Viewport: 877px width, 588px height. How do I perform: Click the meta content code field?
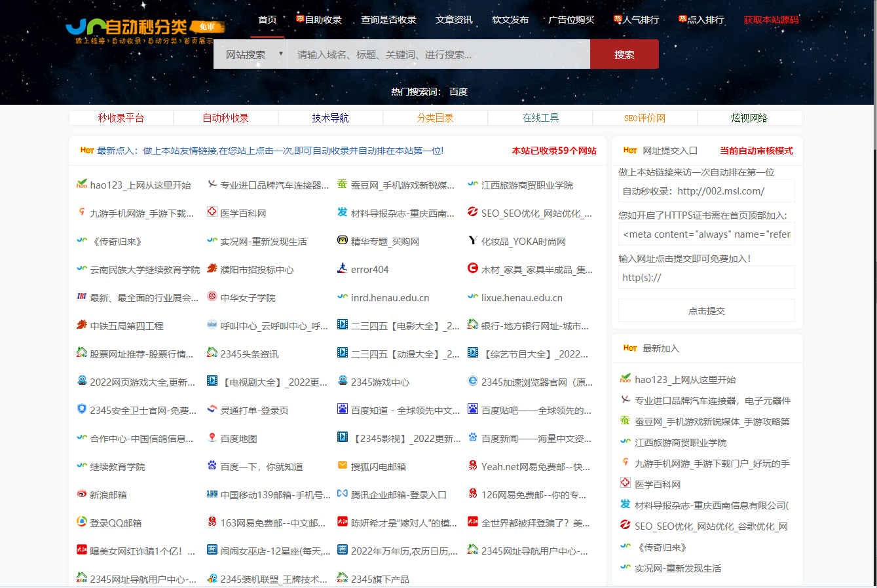pyautogui.click(x=707, y=234)
